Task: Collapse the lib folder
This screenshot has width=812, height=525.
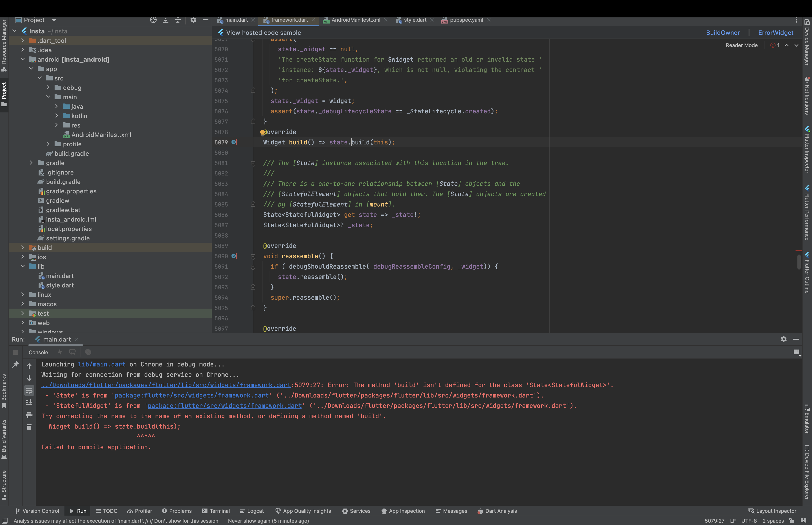Action: (23, 266)
